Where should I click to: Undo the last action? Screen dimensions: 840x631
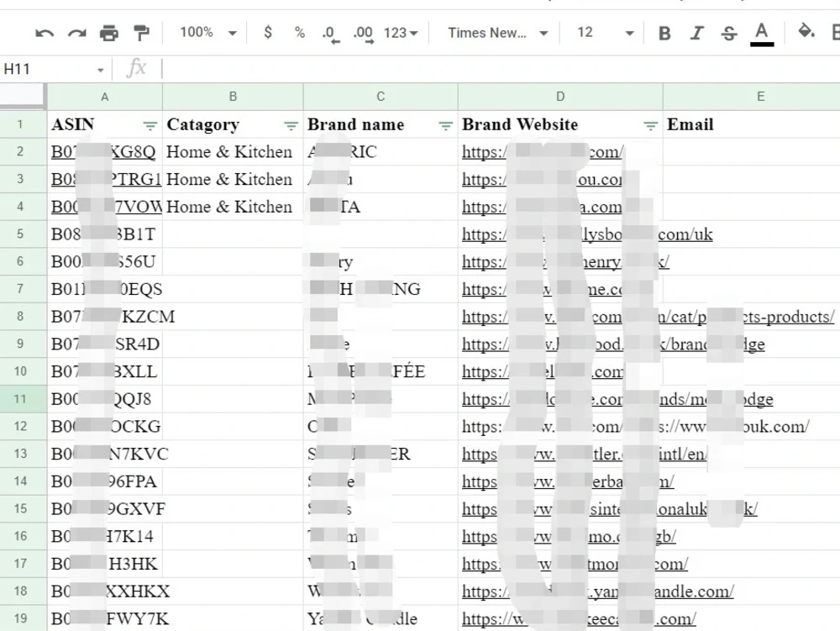(x=45, y=34)
